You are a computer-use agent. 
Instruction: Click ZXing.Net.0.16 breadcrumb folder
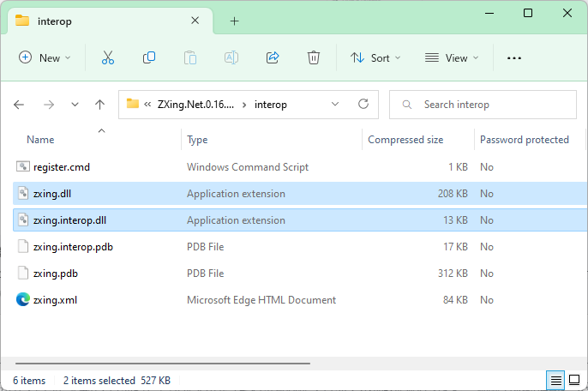(195, 105)
